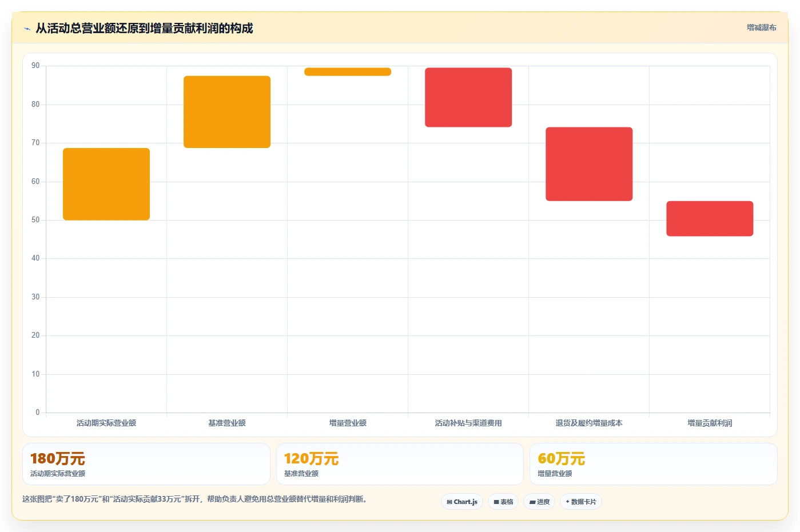Click the 120万元 data card
The image size is (800, 532).
pos(400,464)
